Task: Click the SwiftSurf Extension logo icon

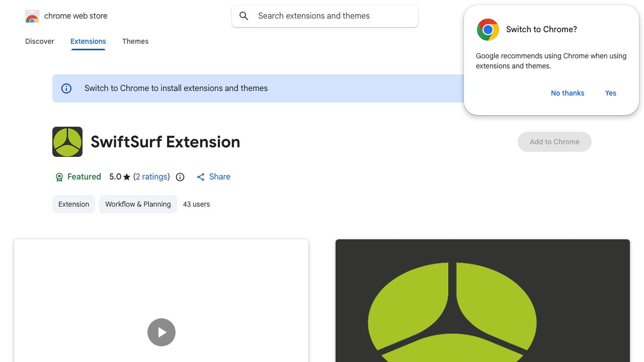Action: (67, 142)
